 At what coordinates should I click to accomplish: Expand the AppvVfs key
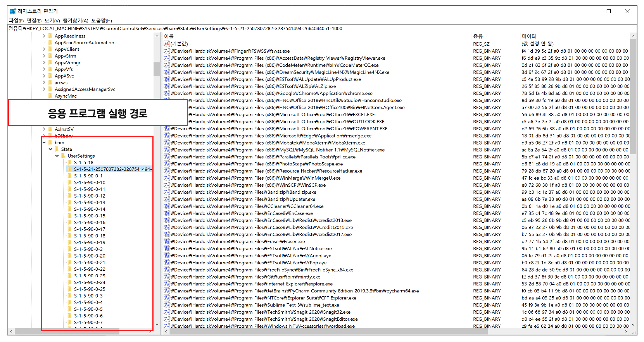44,69
